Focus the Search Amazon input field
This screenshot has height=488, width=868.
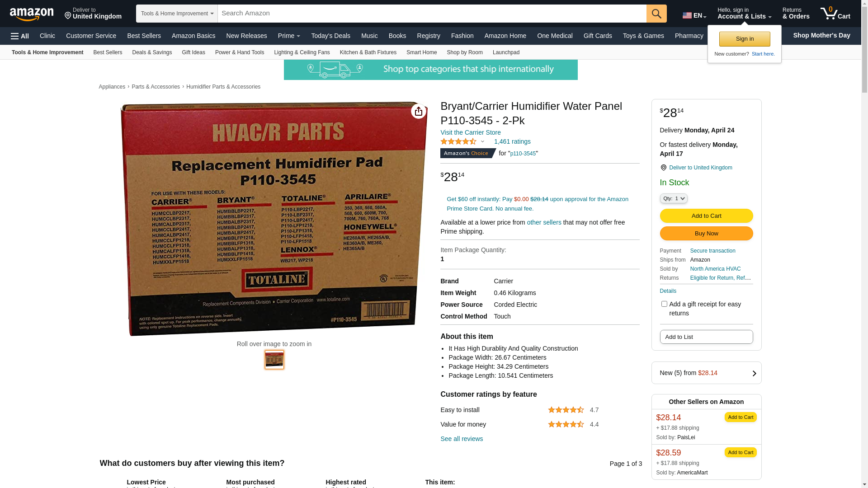point(432,14)
